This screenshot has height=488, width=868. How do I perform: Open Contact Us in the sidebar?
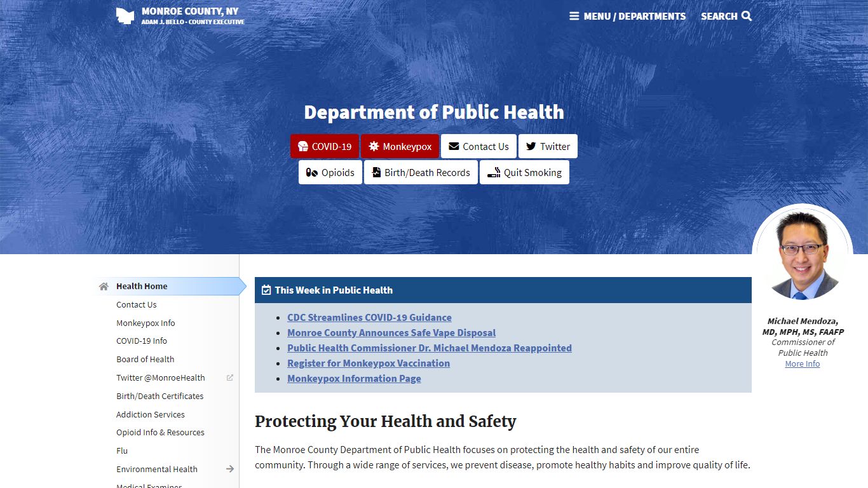tap(136, 305)
